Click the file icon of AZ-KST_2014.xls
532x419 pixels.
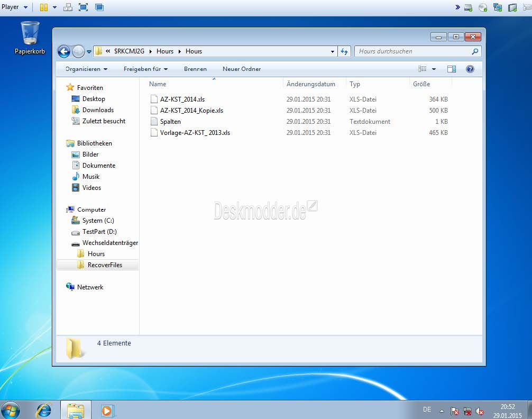click(154, 99)
